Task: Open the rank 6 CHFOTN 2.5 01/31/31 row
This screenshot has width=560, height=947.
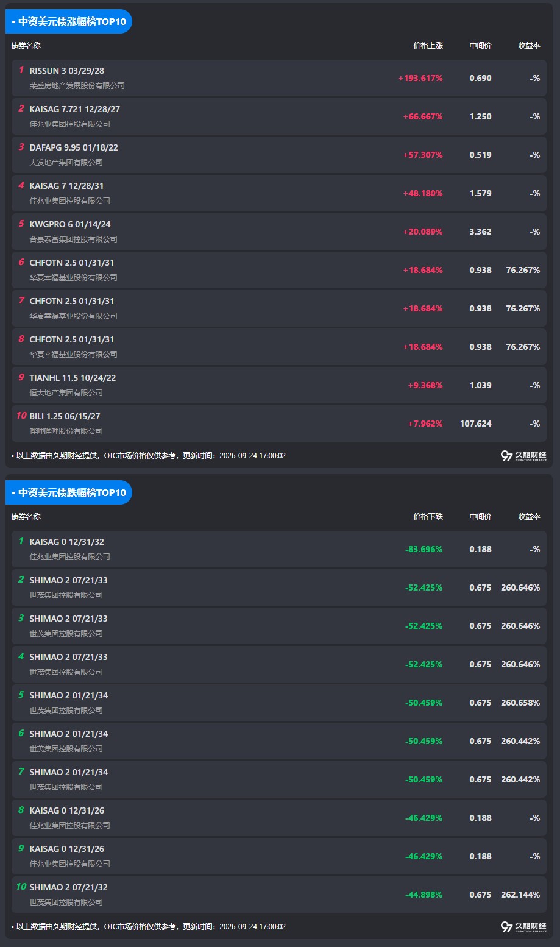Action: pos(279,270)
